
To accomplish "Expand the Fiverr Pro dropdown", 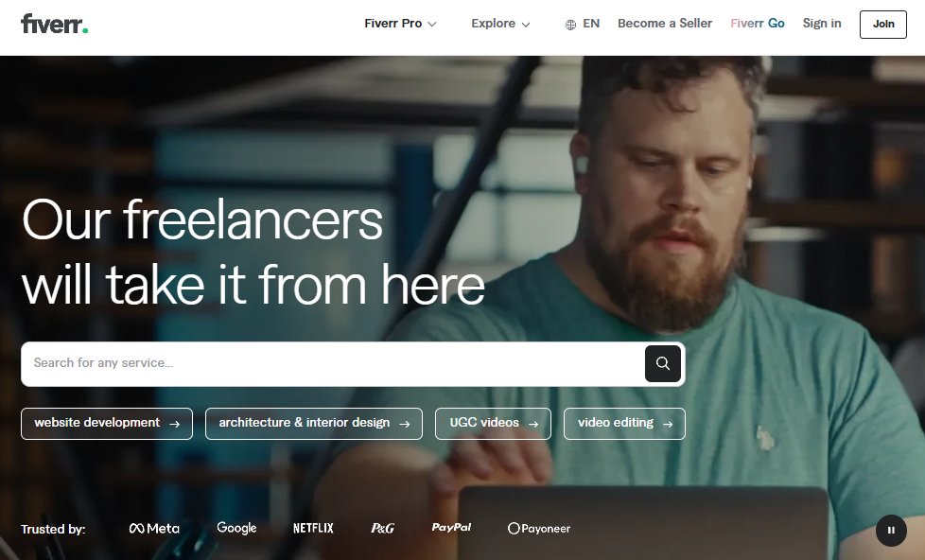I will click(400, 24).
